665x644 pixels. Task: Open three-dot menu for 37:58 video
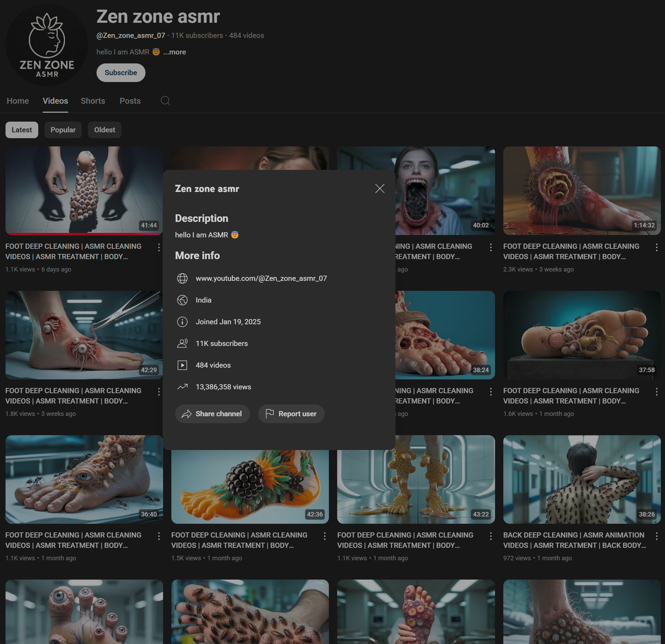coord(656,391)
